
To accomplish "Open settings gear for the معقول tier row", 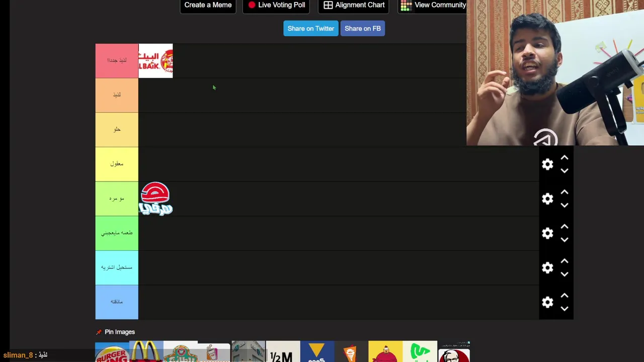I will pyautogui.click(x=547, y=164).
